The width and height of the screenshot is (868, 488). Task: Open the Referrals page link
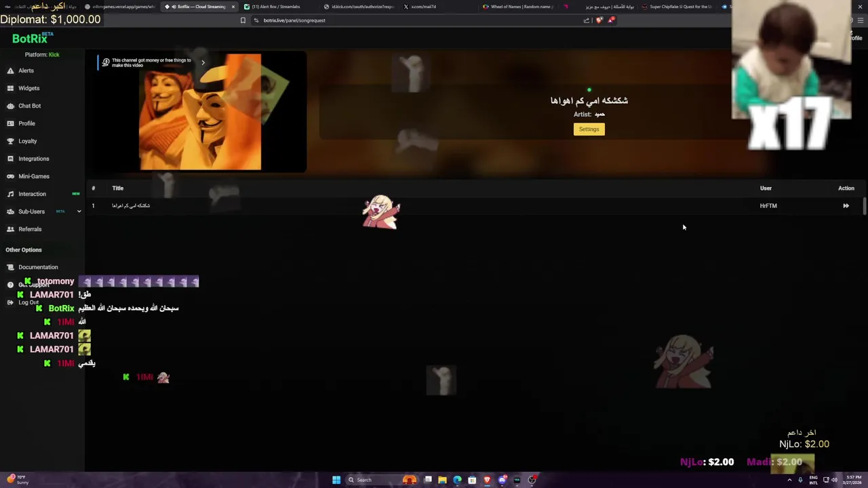30,229
